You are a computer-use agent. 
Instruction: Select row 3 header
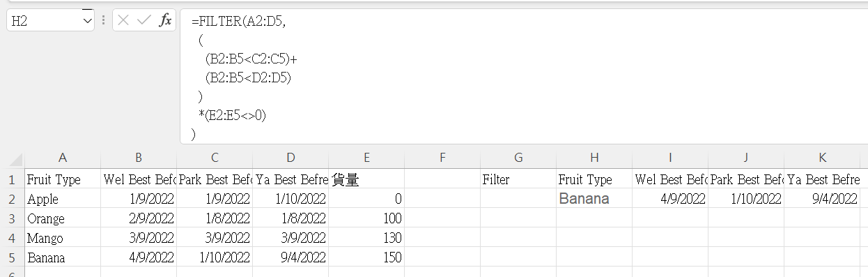pos(13,218)
